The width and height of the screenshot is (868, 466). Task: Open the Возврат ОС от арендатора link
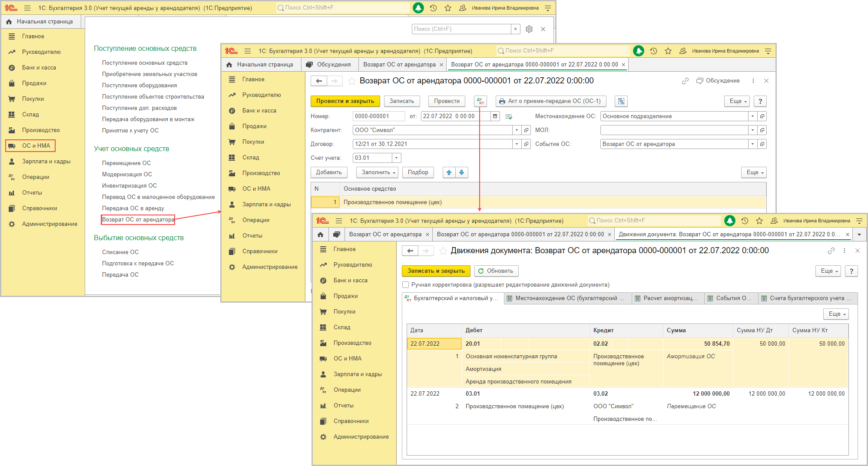(x=138, y=220)
